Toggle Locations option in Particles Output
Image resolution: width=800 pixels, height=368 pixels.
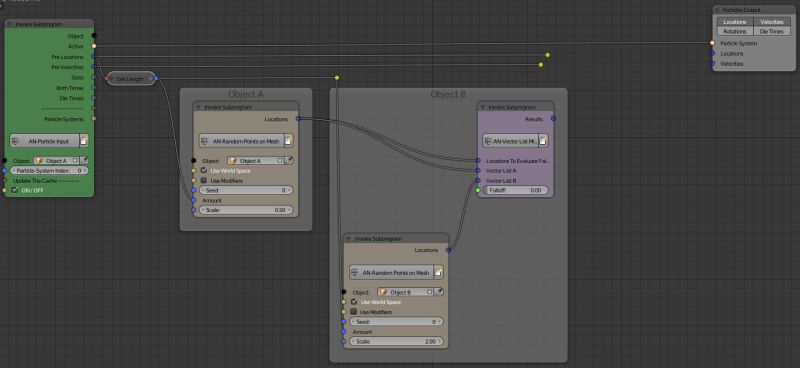[x=735, y=22]
